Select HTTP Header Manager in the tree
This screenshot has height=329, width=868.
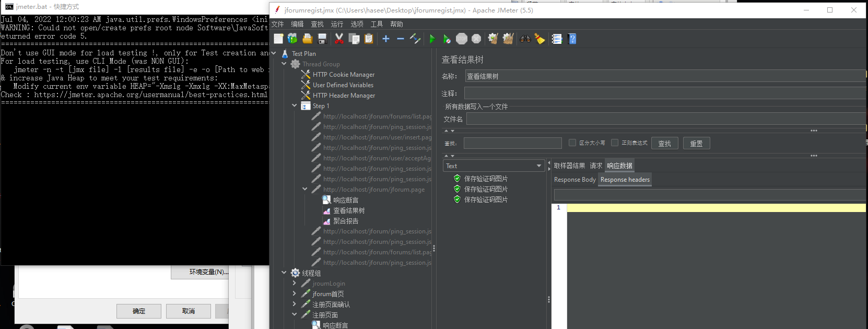click(344, 96)
